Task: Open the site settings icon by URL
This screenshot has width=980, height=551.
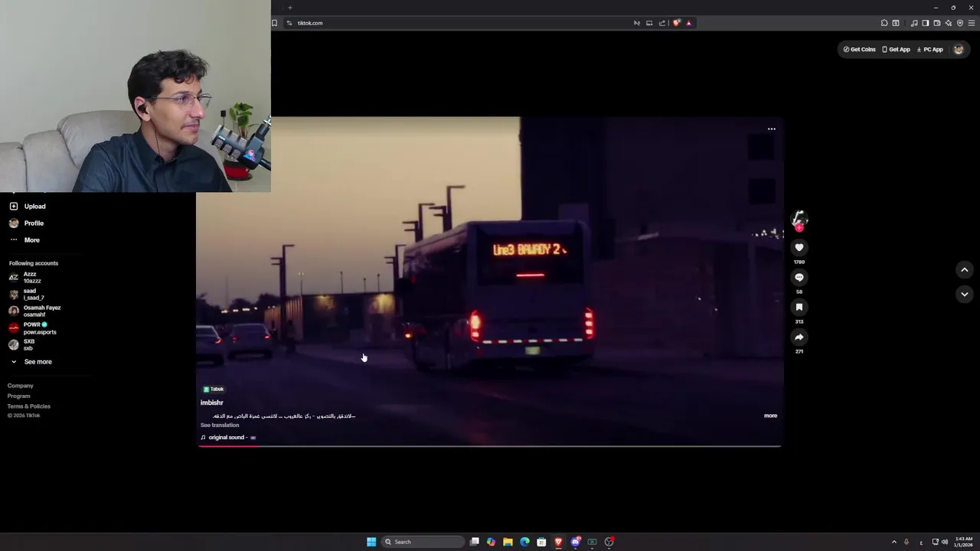Action: click(289, 23)
